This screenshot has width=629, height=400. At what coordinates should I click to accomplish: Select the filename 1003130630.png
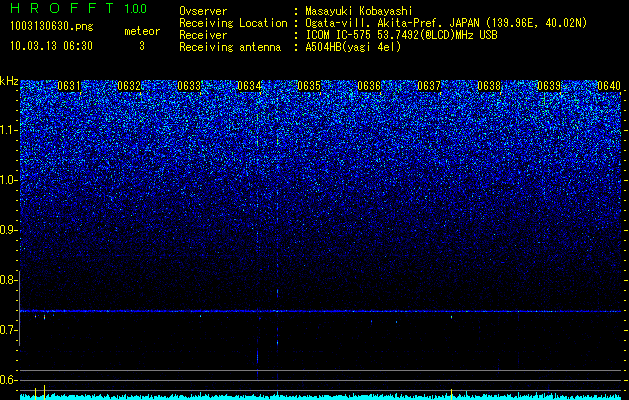click(52, 26)
